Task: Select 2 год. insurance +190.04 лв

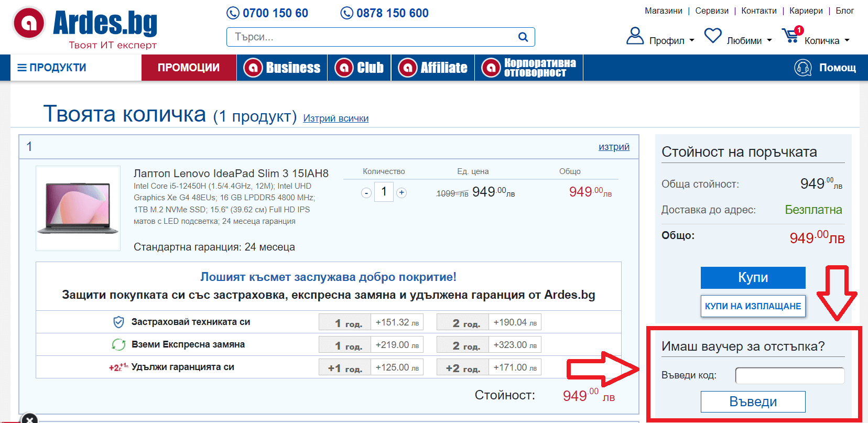Action: point(489,322)
